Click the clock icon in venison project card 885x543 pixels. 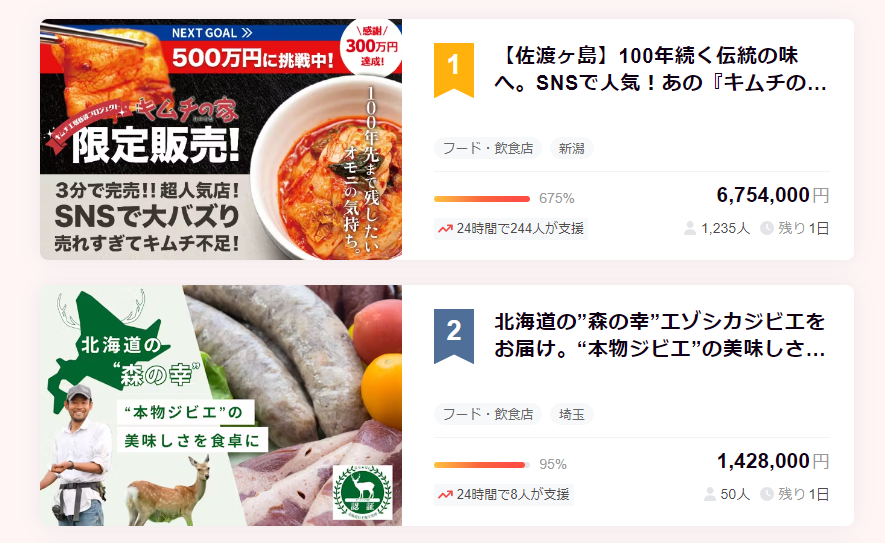click(x=767, y=494)
